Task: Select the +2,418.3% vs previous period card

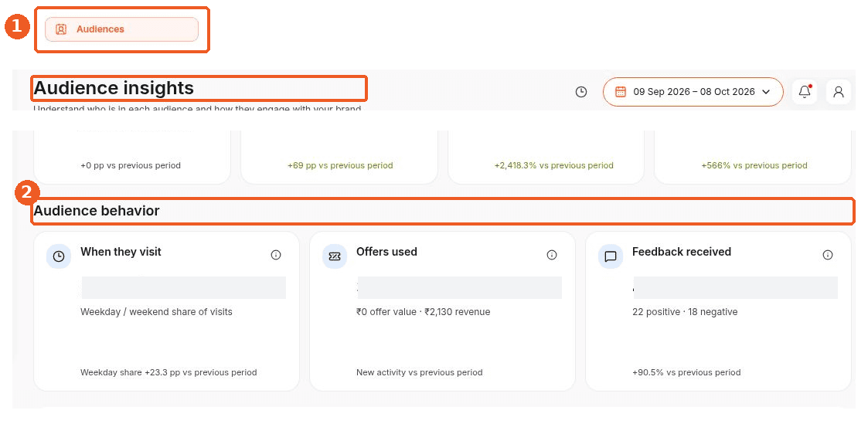Action: pyautogui.click(x=546, y=158)
